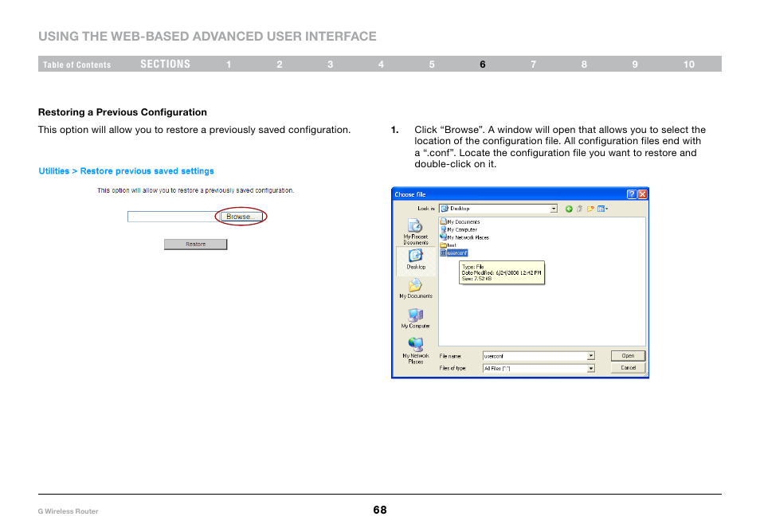Expand the File name dropdown arrow
Image resolution: width=760 pixels, height=532 pixels.
[591, 356]
